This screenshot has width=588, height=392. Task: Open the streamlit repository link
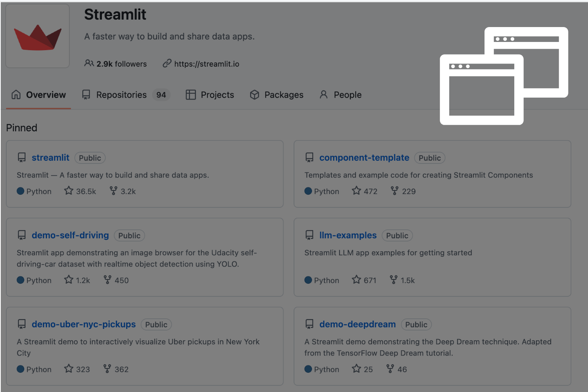click(50, 157)
